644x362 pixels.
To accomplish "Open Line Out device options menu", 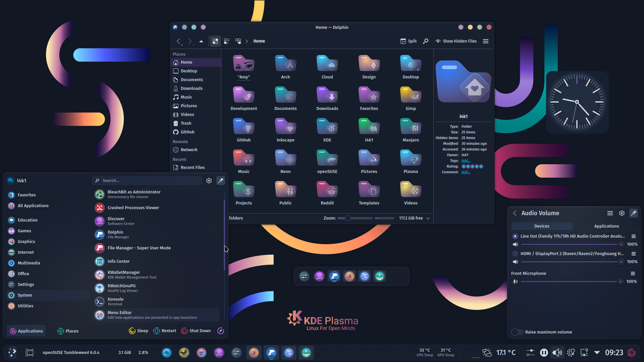I will pos(634,236).
